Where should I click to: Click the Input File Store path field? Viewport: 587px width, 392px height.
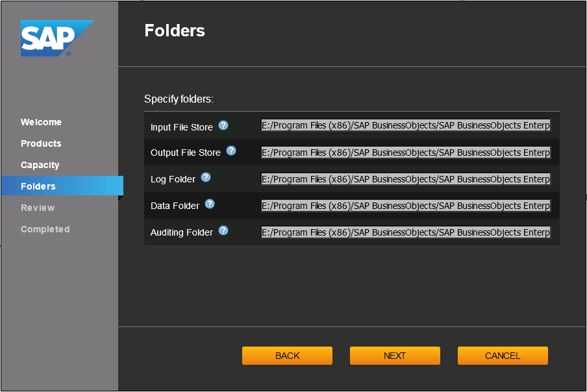[406, 125]
